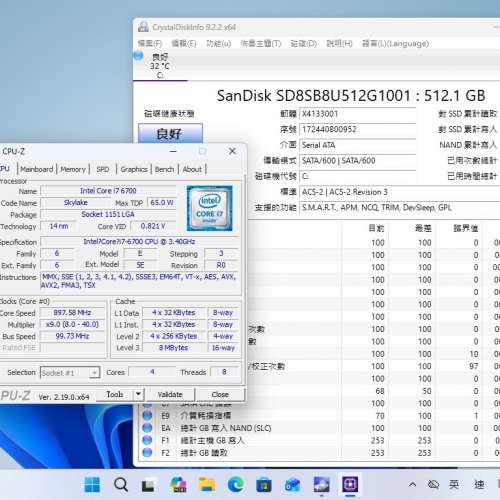The image size is (500, 500).
Task: Open the 檔案(F) menu in CrystalDiskInfo
Action: click(150, 44)
